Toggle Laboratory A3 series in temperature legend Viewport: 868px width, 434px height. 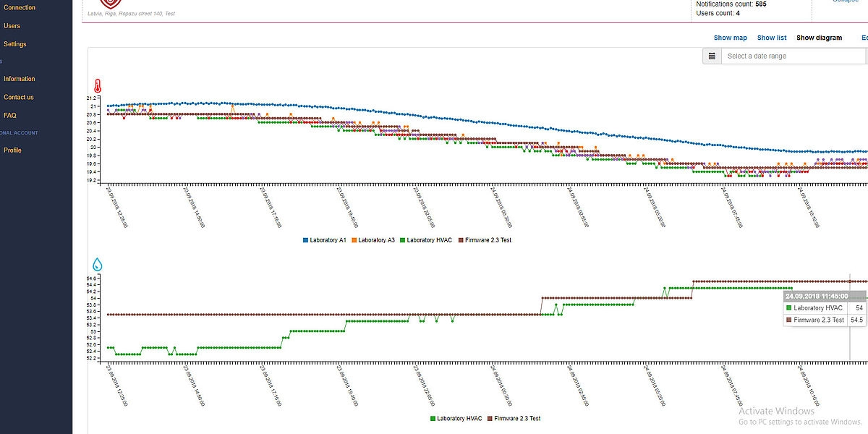376,240
